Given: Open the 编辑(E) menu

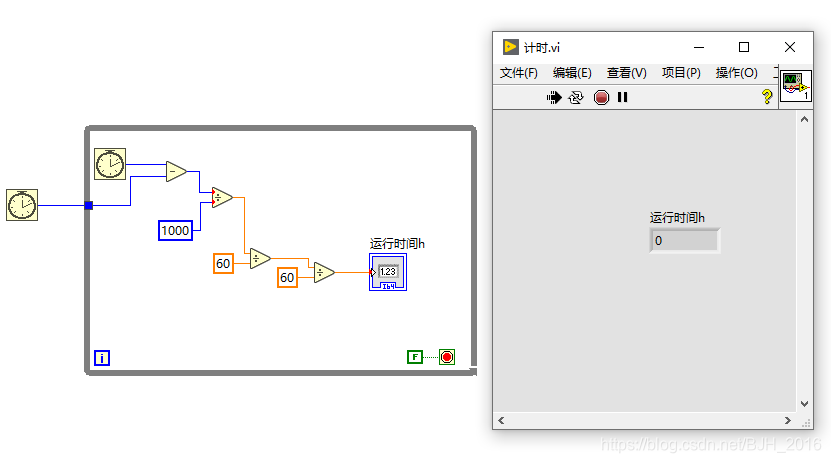Looking at the screenshot, I should click(572, 73).
